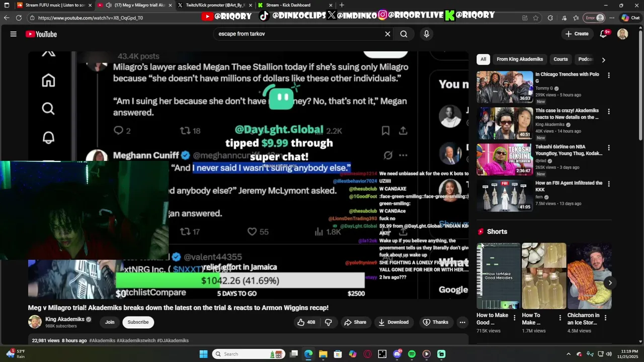
Task: Show next Shorts with the arrow
Action: (610, 283)
